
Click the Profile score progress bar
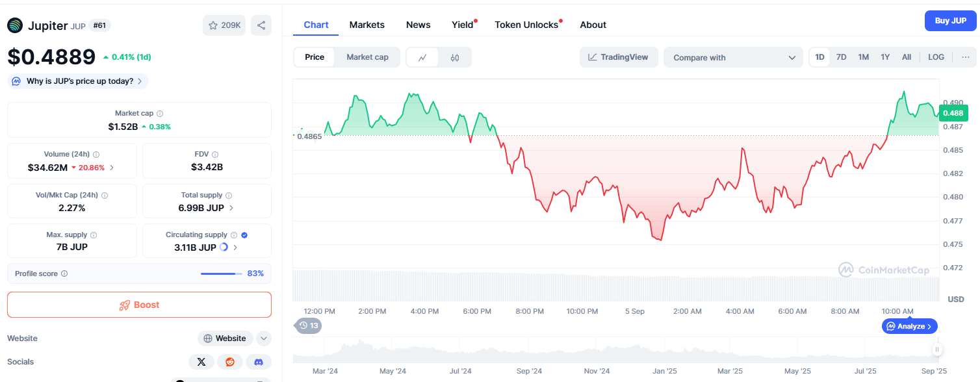coord(221,274)
